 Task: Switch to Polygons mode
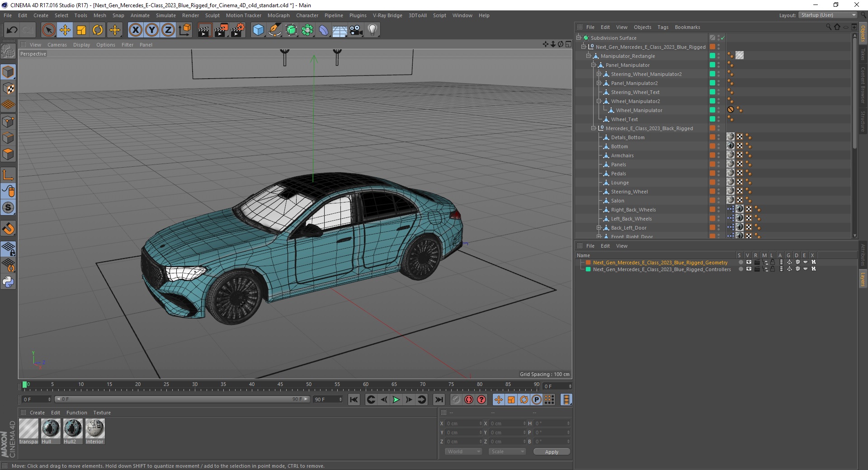8,154
